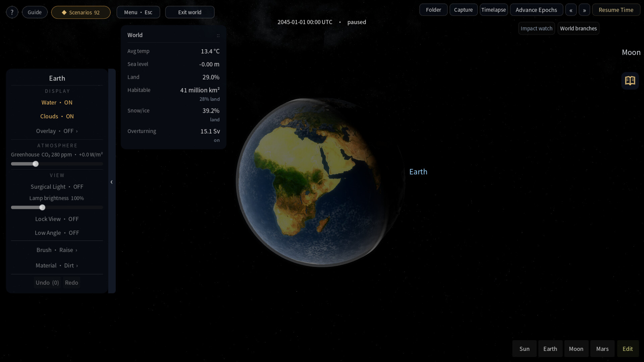
Task: Enable Low Angle view
Action: click(57, 233)
